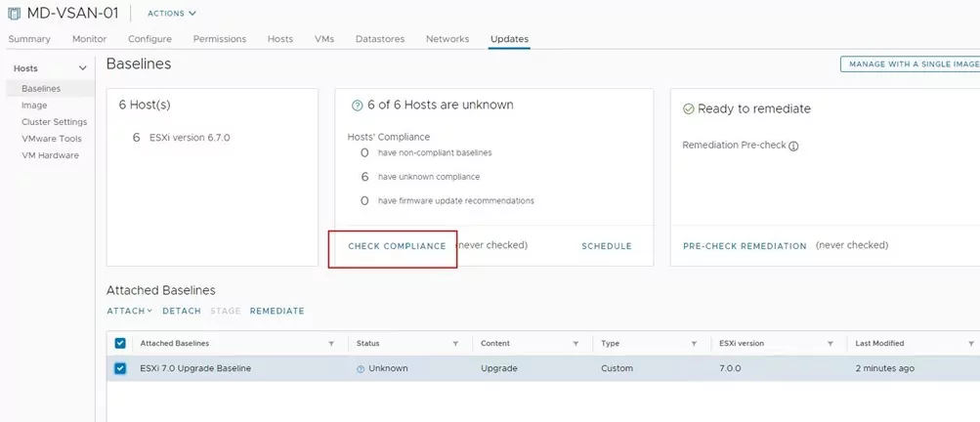Open VM Hardware in the sidebar
Screen dimensions: 980x422
50,155
